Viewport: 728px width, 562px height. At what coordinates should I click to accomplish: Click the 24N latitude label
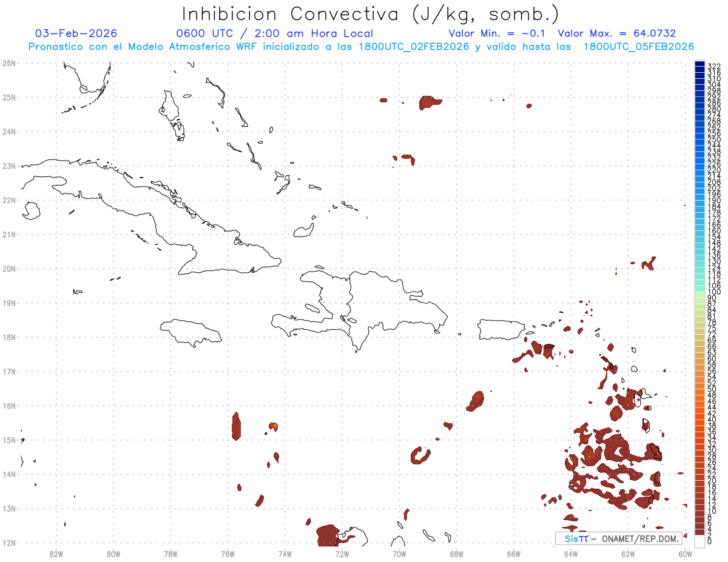(9, 132)
